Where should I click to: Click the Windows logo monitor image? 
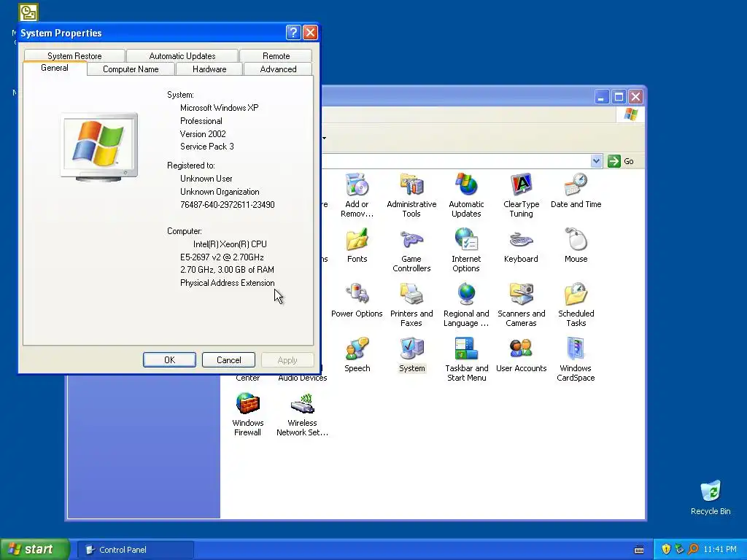(99, 147)
